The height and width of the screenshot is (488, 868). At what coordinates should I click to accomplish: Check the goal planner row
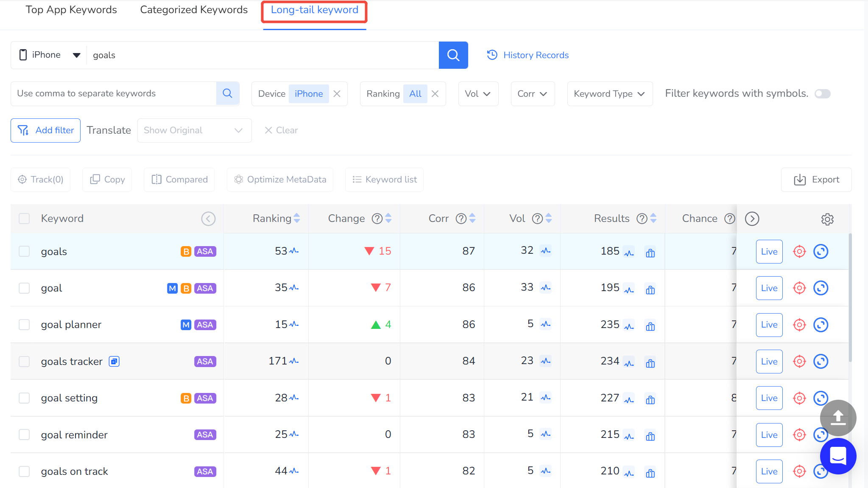point(24,325)
